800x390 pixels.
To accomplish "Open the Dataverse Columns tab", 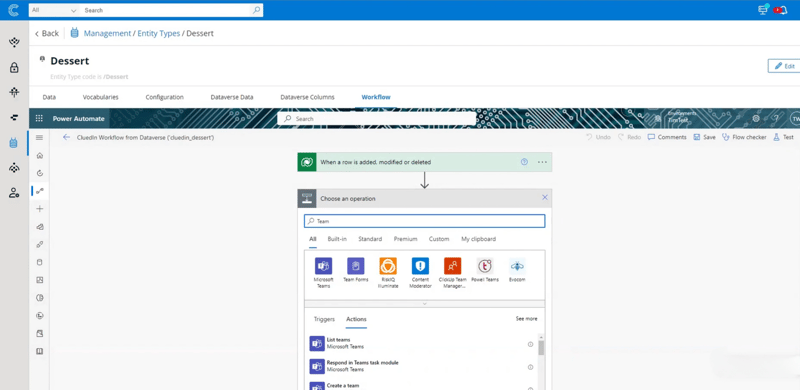I will click(x=307, y=97).
